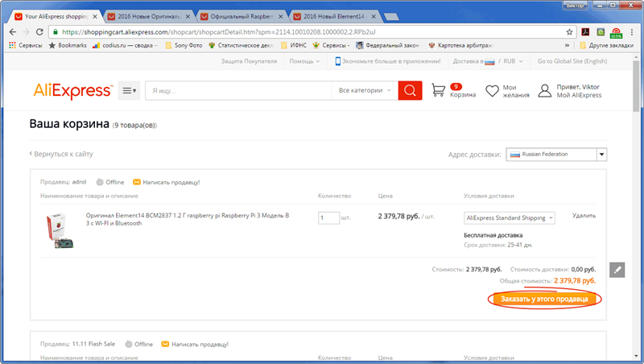Click the user profile icon
This screenshot has height=364, width=644.
[544, 91]
